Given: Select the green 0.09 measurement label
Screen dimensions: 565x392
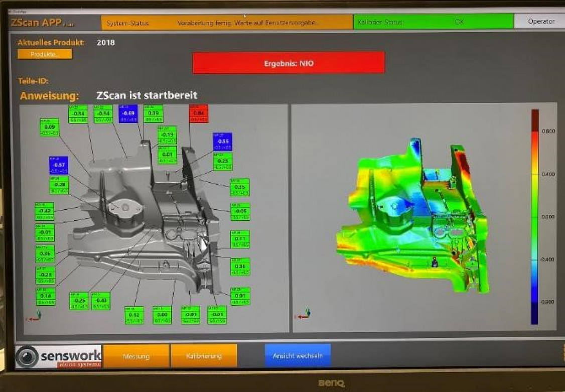Looking at the screenshot, I should pos(49,127).
